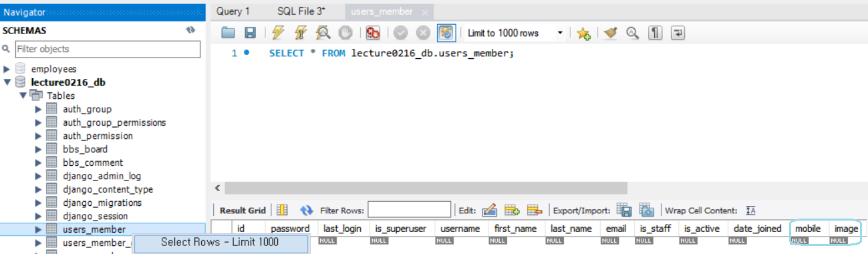Switch to the Query 1 tab
868x254 pixels.
[233, 11]
